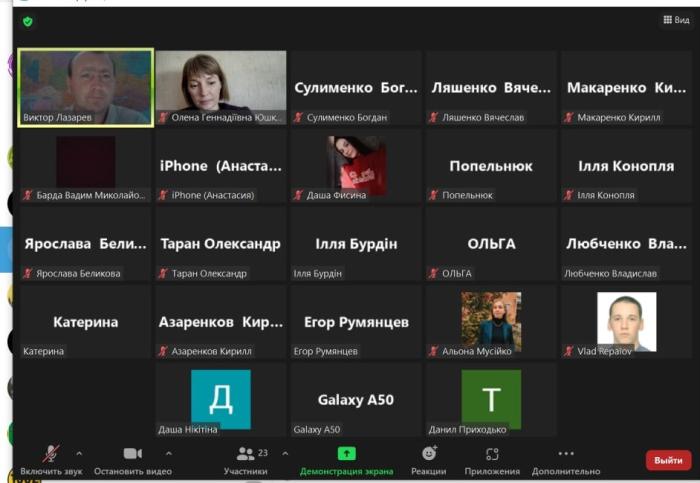Click the green Т avatar tile
This screenshot has width=700, height=483.
pyautogui.click(x=491, y=399)
